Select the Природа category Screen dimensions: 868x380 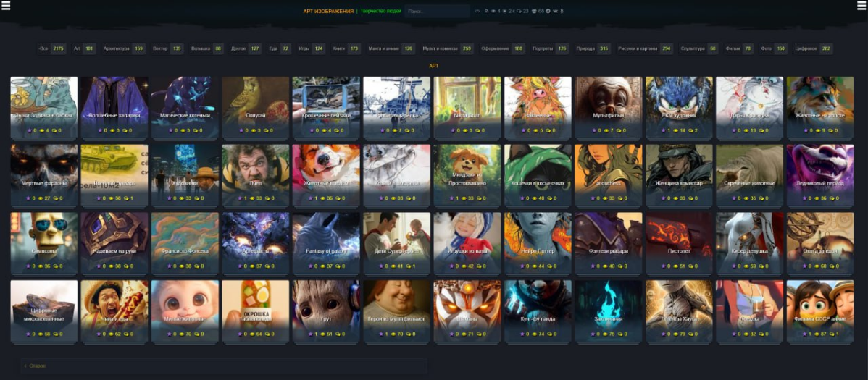[593, 48]
